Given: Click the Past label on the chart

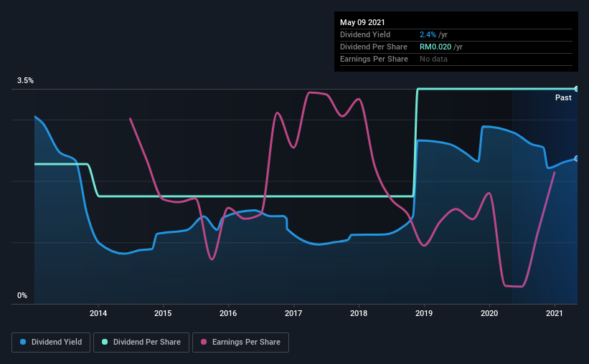Looking at the screenshot, I should tap(563, 97).
